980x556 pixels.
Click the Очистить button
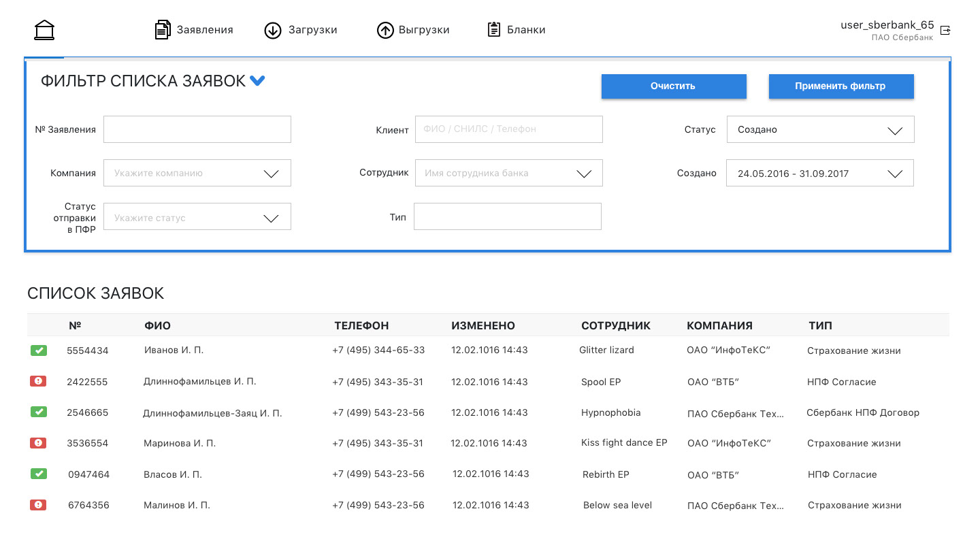coord(674,86)
